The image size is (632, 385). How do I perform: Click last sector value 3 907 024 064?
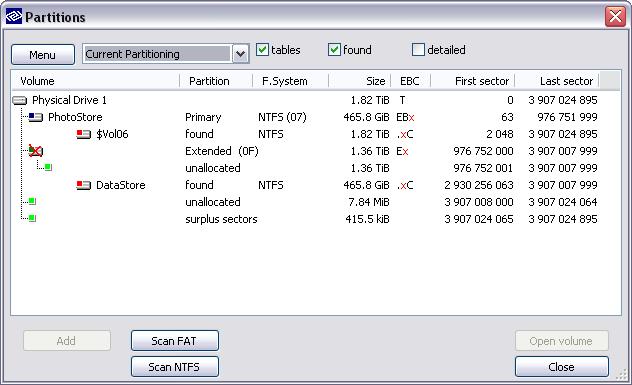(x=563, y=202)
